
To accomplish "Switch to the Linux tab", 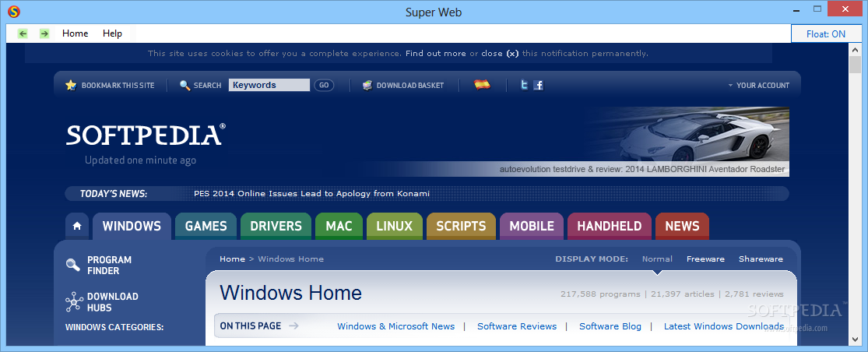I will 395,226.
